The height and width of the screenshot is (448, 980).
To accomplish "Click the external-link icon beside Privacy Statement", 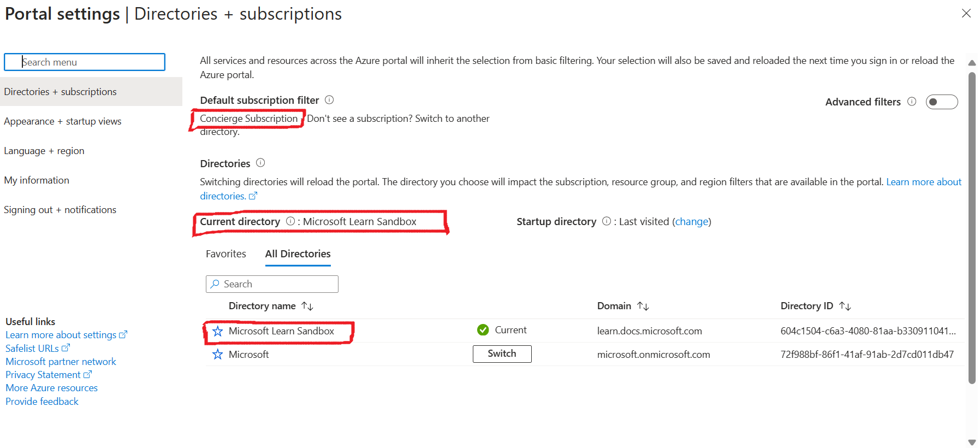I will [88, 374].
